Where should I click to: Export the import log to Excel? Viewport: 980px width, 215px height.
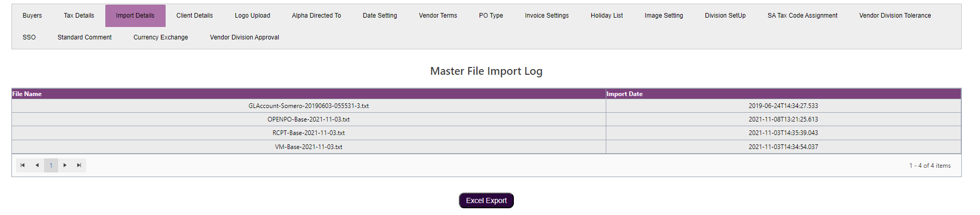click(x=486, y=200)
